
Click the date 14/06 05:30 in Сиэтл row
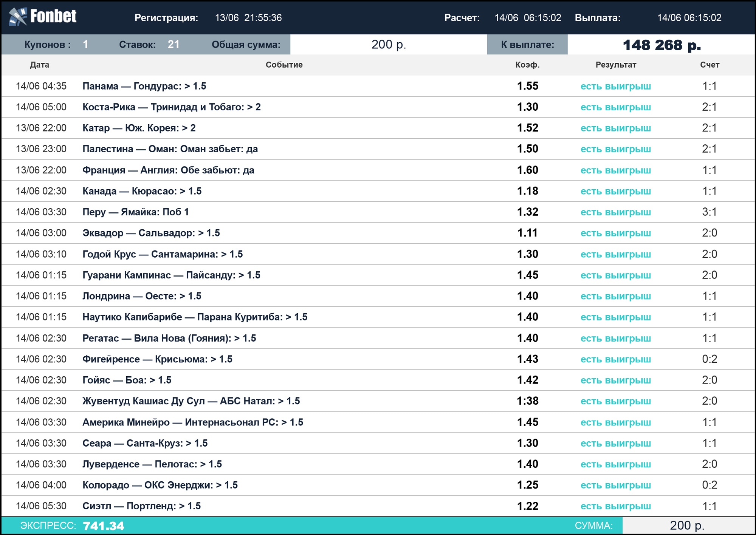tap(41, 506)
